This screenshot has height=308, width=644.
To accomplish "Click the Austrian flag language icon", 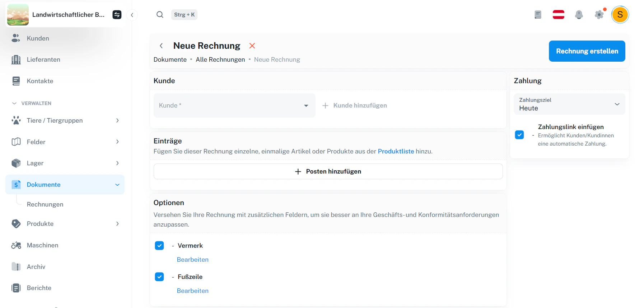I will (x=558, y=15).
